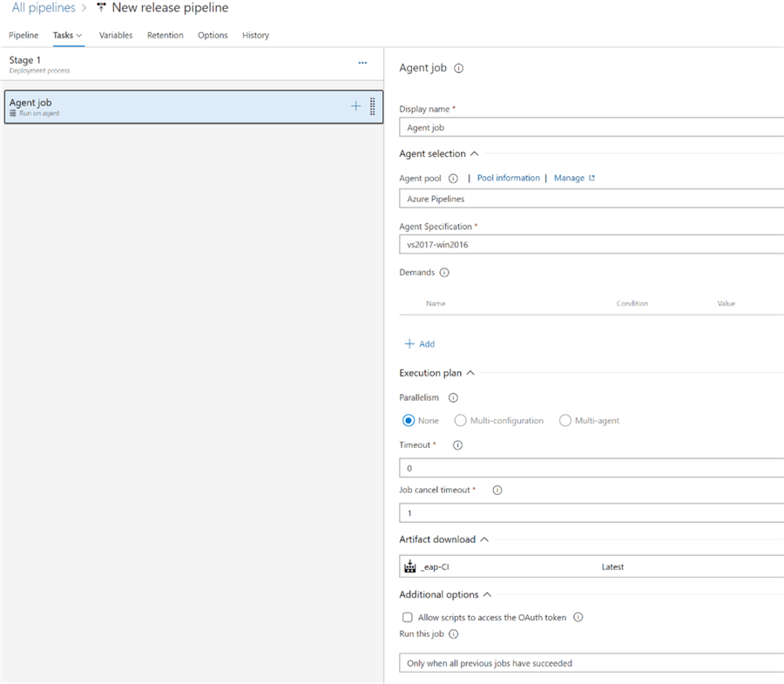Click the info icon next to Demands
784x684 pixels.
(444, 273)
